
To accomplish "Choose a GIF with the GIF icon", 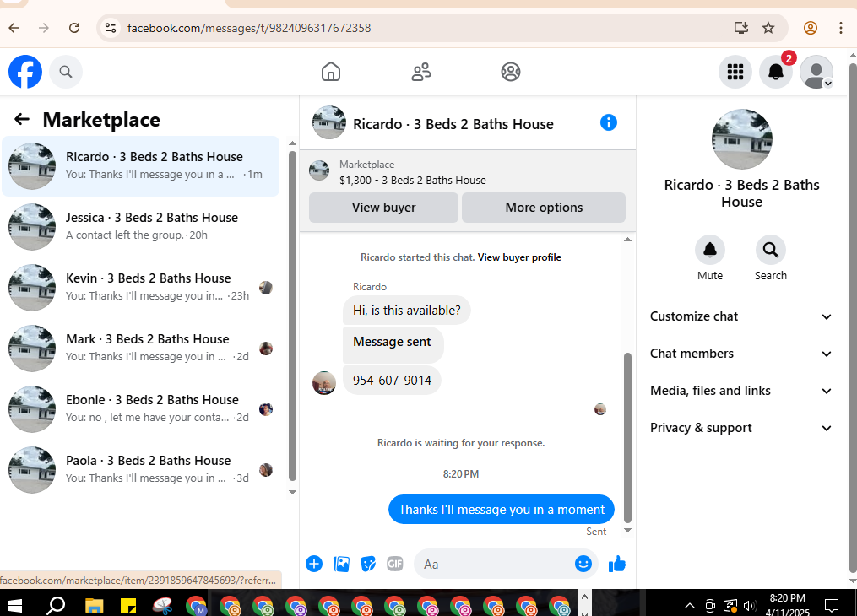I will coord(394,564).
